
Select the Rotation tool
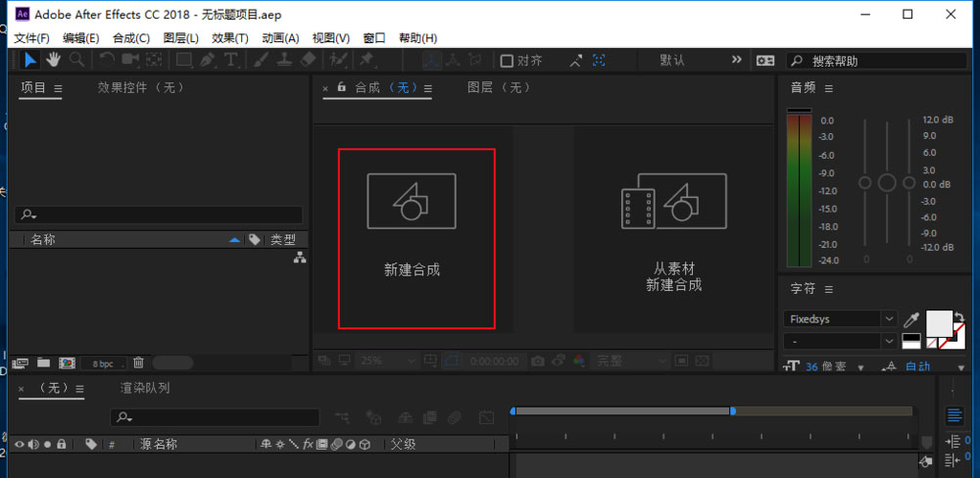pos(107,60)
